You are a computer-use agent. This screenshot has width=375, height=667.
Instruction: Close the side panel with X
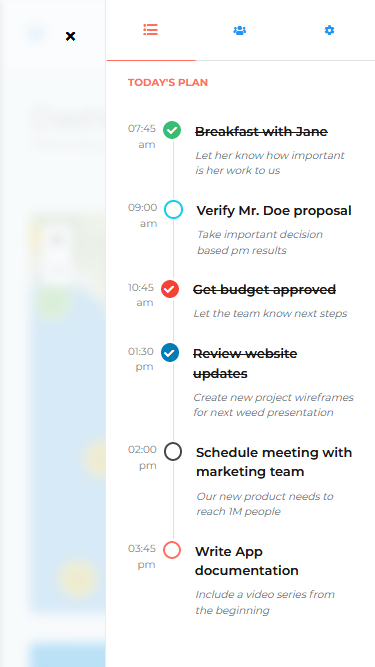pos(71,37)
